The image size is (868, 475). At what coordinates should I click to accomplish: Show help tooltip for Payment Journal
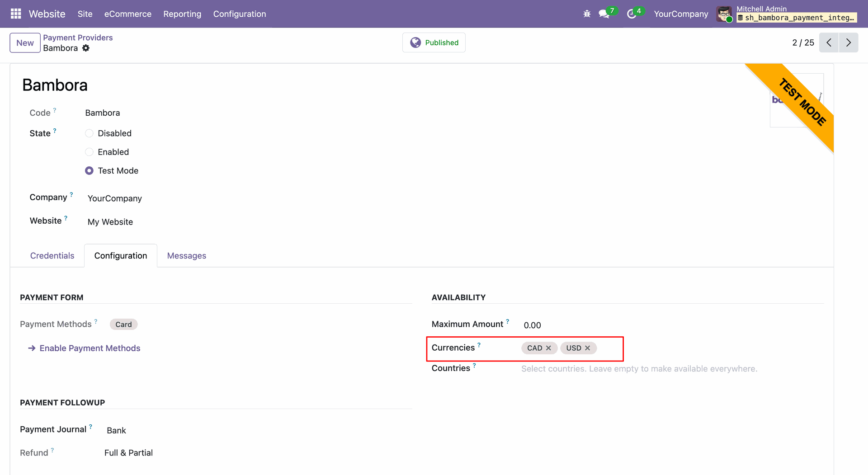coord(90,427)
